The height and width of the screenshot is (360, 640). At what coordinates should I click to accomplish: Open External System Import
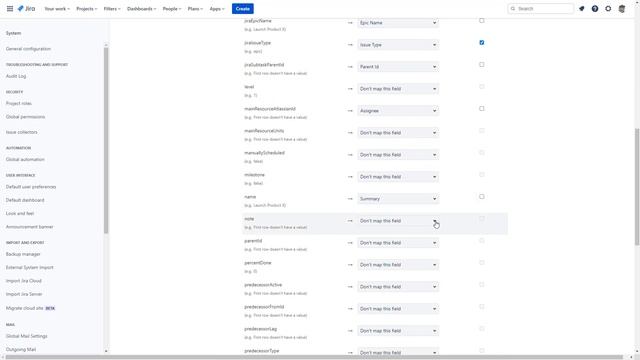(x=29, y=267)
